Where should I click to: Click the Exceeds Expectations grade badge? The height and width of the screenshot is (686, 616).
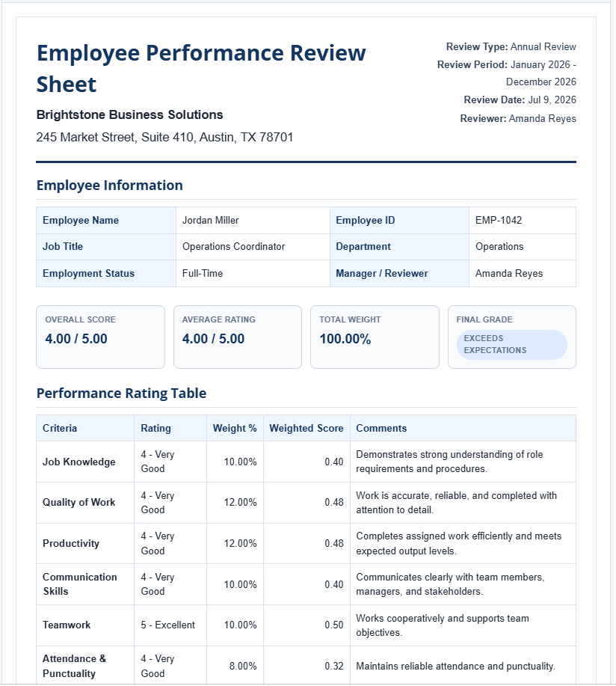(512, 345)
